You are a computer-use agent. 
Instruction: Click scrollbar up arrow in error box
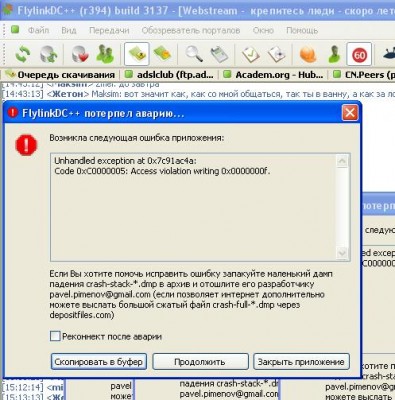[x=342, y=162]
